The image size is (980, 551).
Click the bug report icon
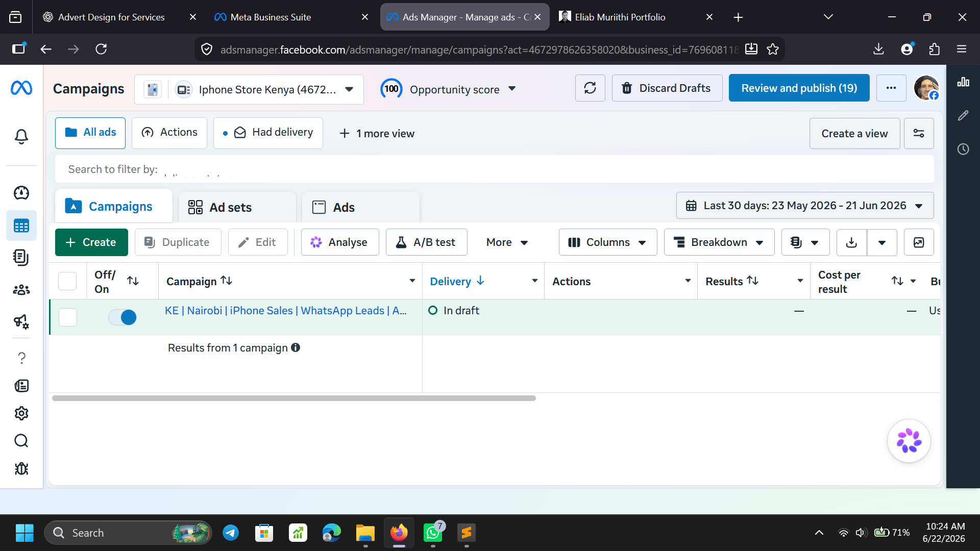21,468
